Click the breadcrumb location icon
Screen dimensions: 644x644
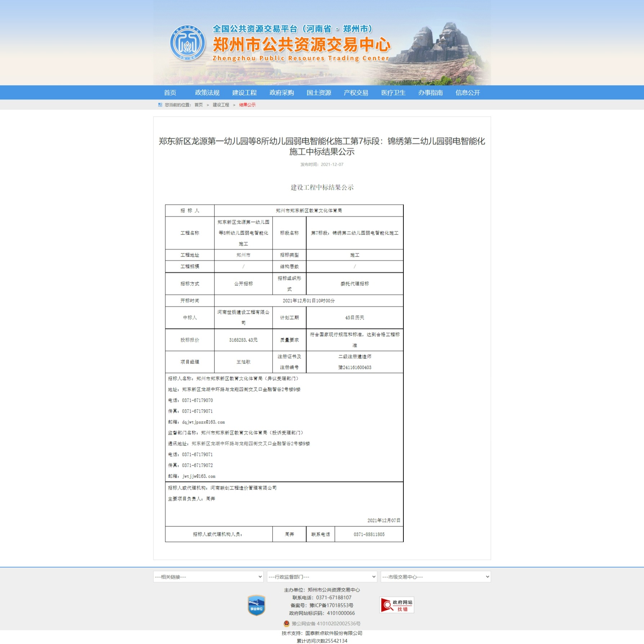[x=160, y=105]
